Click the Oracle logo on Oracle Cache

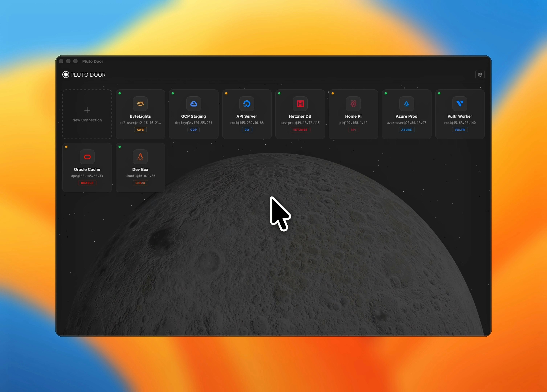[x=87, y=157]
